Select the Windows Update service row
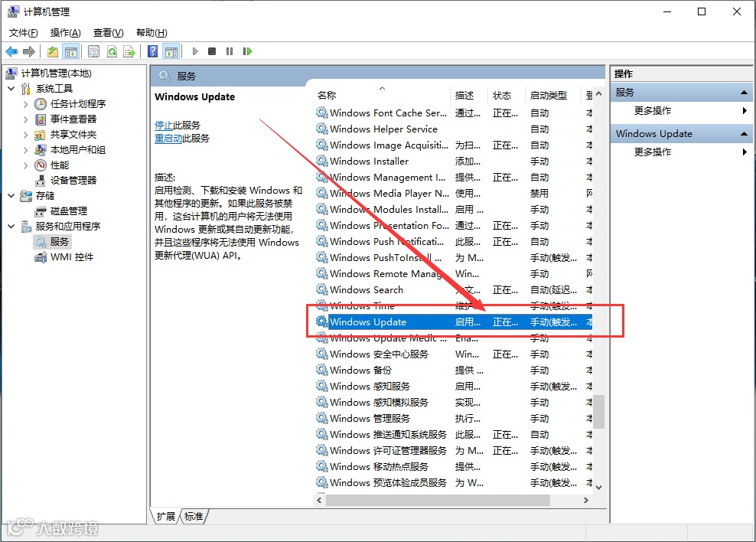The width and height of the screenshot is (756, 542). [453, 322]
